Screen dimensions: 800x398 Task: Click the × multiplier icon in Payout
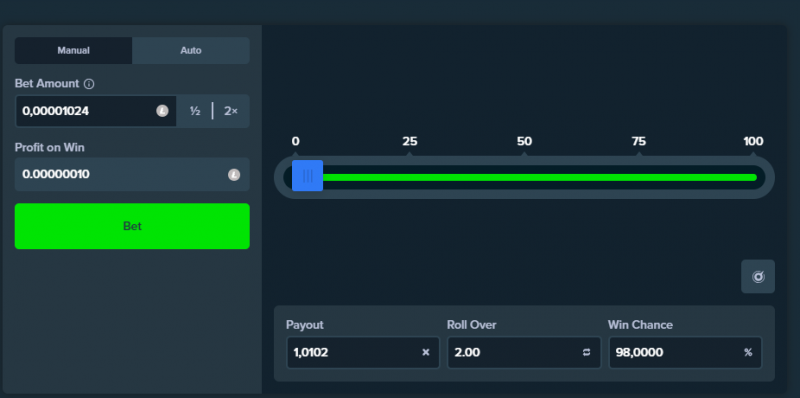426,353
